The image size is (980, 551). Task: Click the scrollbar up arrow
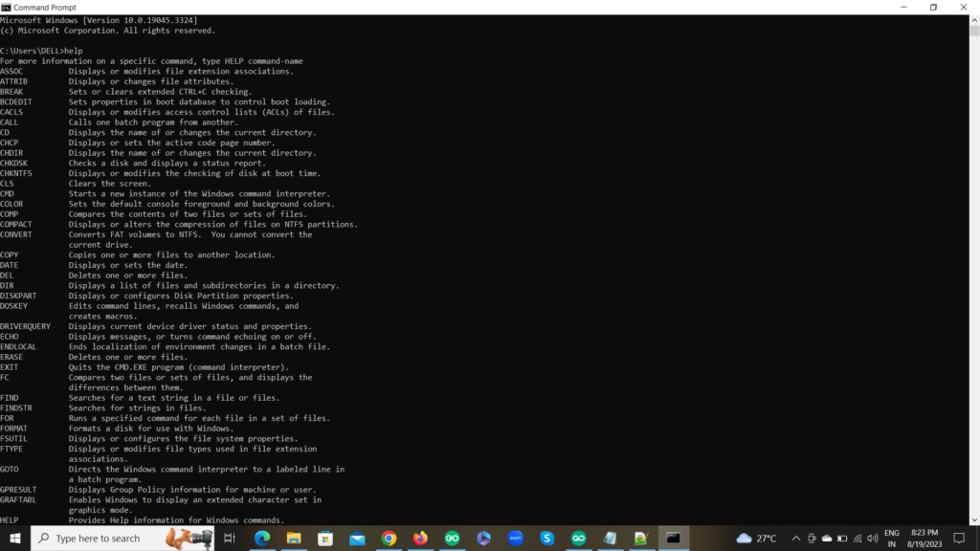[974, 20]
